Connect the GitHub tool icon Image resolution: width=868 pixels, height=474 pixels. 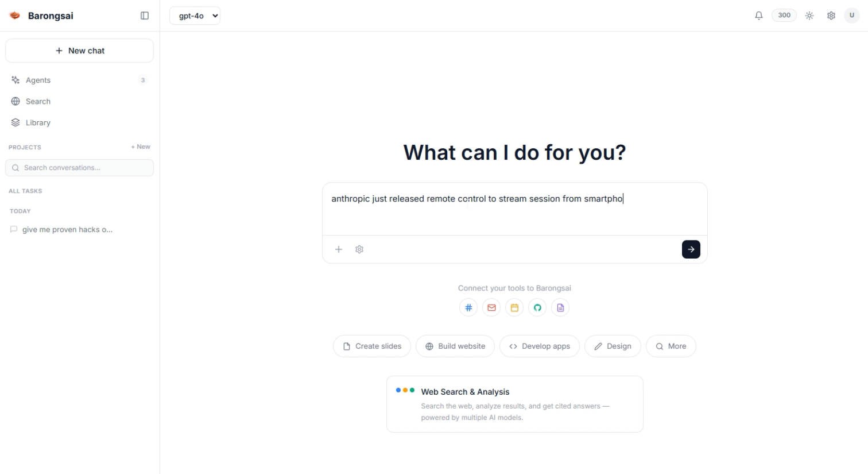(x=537, y=307)
